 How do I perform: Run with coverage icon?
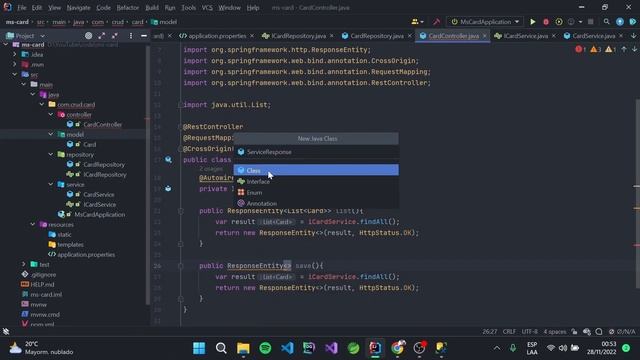559,22
